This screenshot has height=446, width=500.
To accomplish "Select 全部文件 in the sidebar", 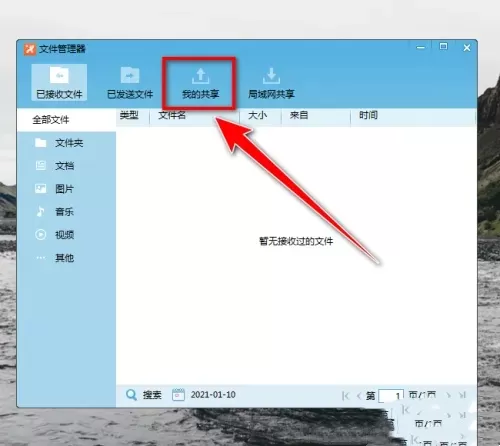I will [x=66, y=120].
